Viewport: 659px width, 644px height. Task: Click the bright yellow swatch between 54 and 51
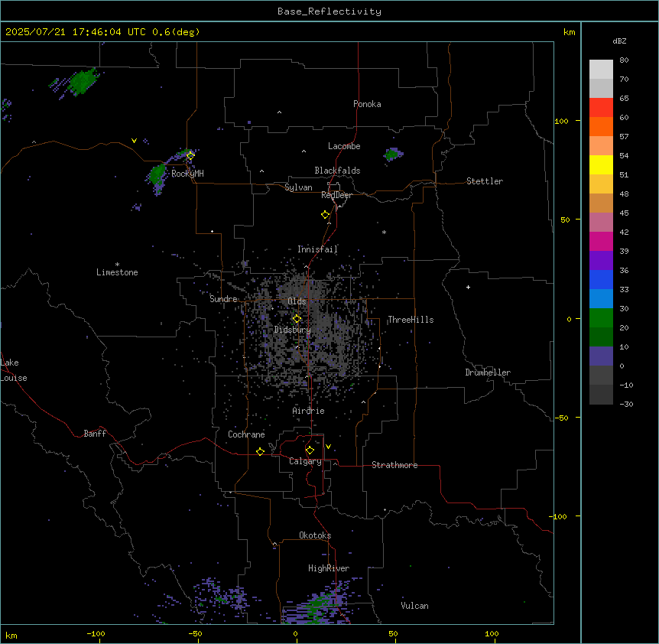(601, 164)
